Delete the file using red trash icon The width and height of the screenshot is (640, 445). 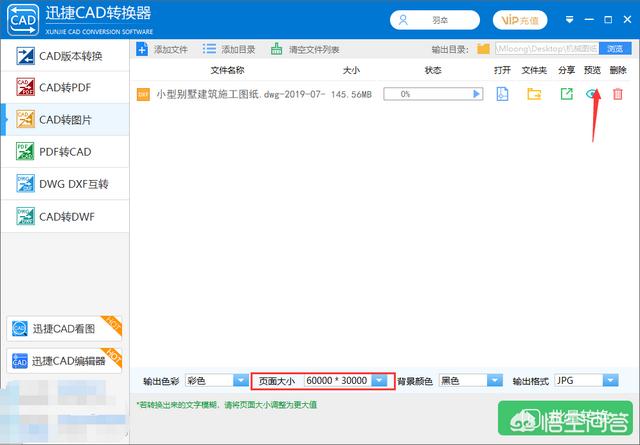[618, 94]
